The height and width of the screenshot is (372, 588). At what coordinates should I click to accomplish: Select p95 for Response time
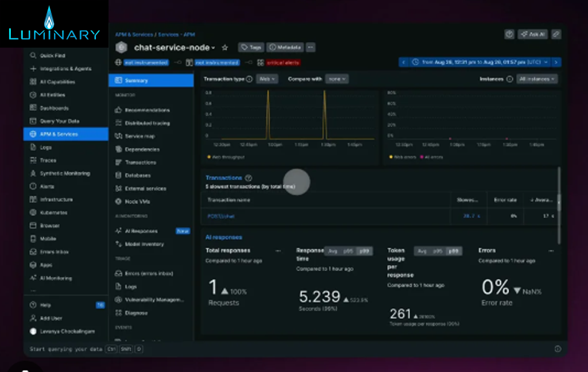pos(348,251)
